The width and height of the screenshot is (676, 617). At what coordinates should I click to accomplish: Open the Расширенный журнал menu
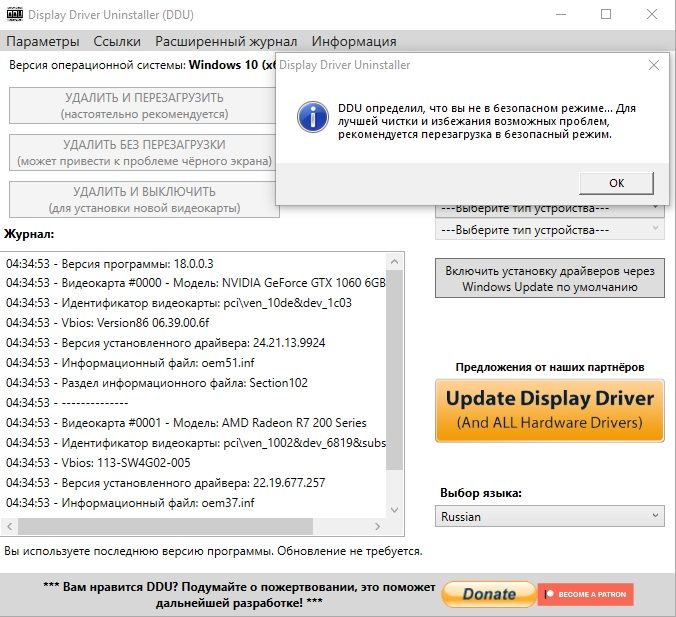point(226,41)
